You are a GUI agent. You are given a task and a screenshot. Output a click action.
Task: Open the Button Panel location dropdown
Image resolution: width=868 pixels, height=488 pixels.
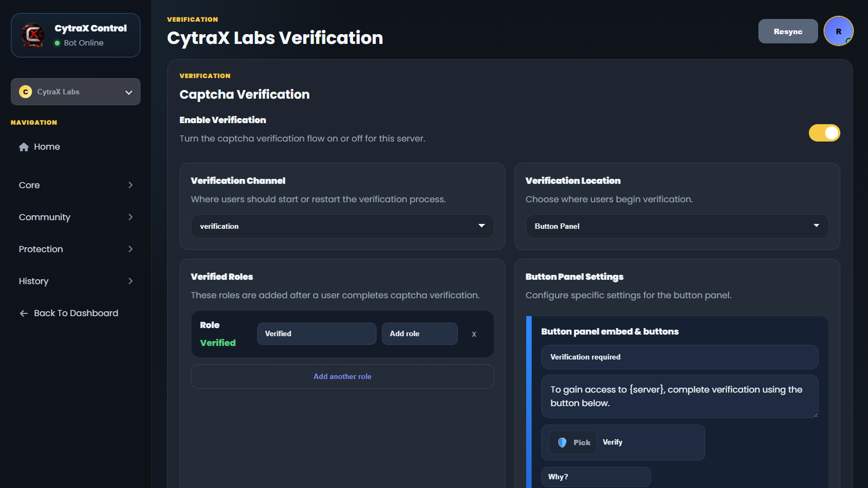point(676,226)
